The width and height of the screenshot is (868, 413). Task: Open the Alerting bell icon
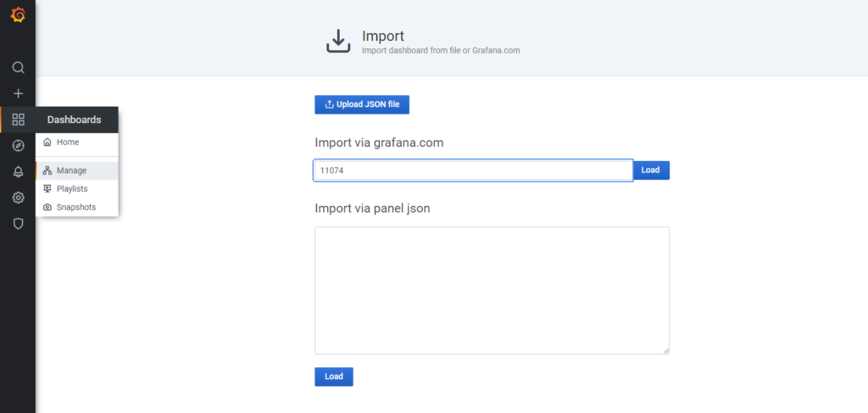pyautogui.click(x=18, y=172)
